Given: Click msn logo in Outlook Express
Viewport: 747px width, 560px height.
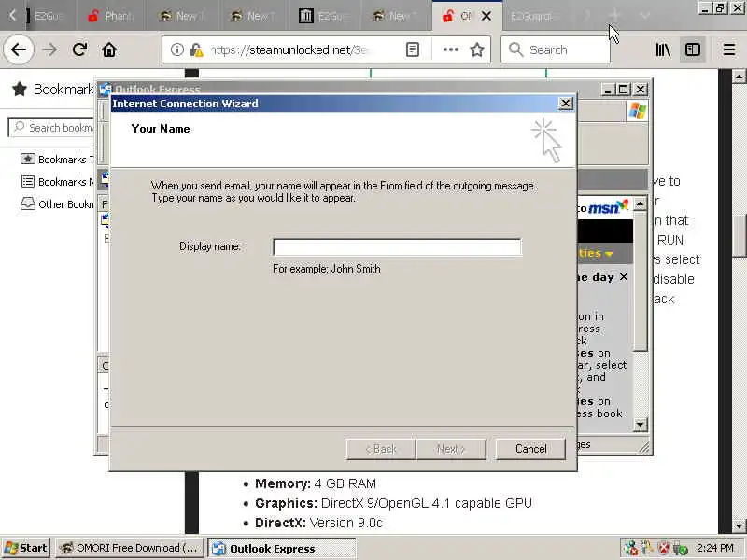Looking at the screenshot, I should point(608,207).
